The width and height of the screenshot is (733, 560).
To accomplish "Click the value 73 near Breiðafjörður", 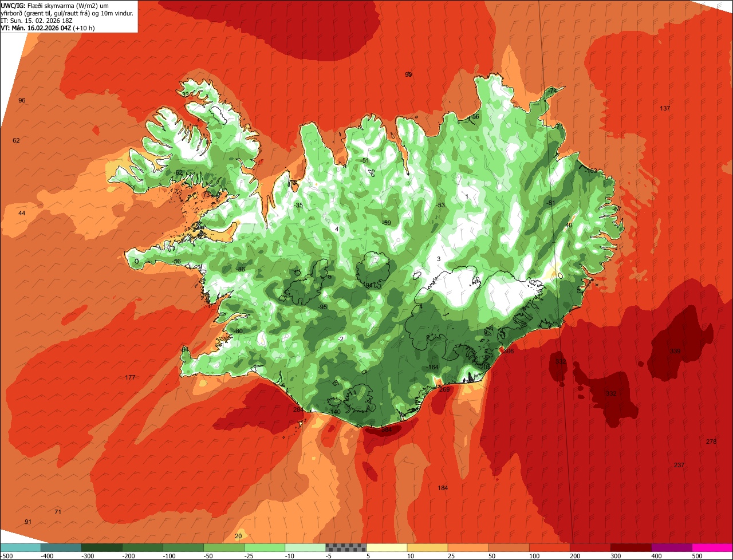I will point(206,195).
